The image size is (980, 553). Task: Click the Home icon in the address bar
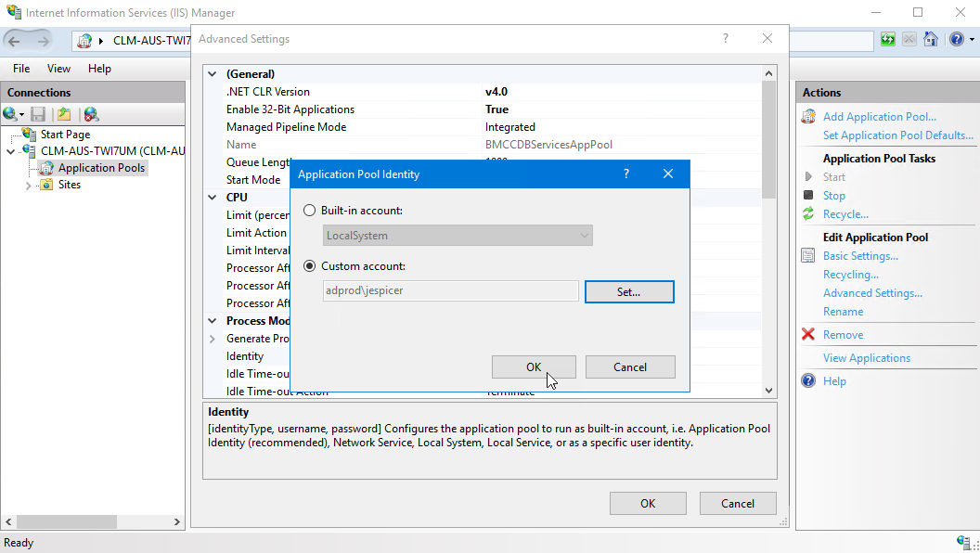pos(930,40)
